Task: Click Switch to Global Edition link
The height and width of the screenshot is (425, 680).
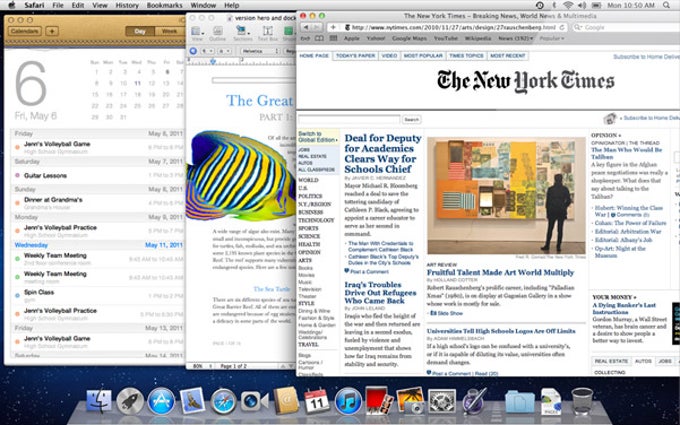Action: coord(318,137)
